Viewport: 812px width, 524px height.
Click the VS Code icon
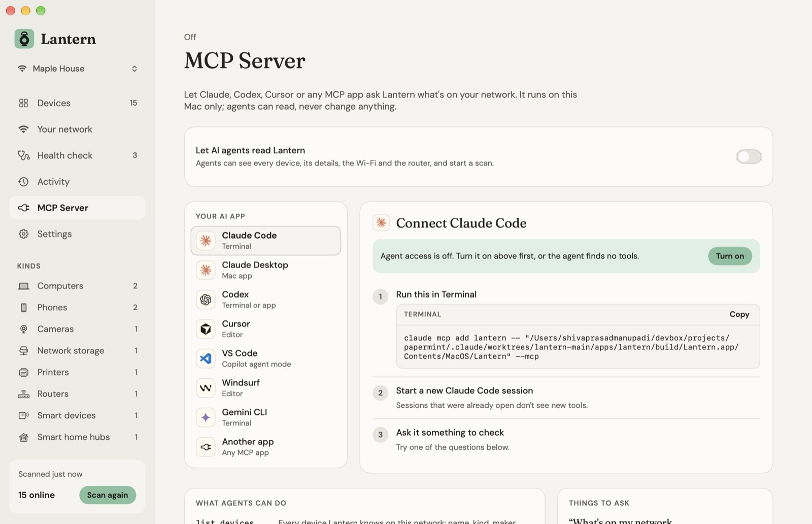coord(206,358)
